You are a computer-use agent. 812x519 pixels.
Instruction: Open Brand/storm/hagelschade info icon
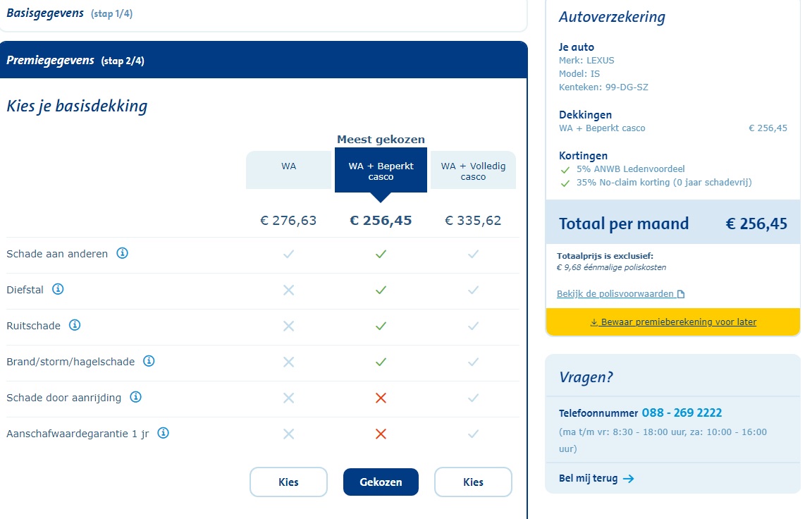(x=149, y=361)
